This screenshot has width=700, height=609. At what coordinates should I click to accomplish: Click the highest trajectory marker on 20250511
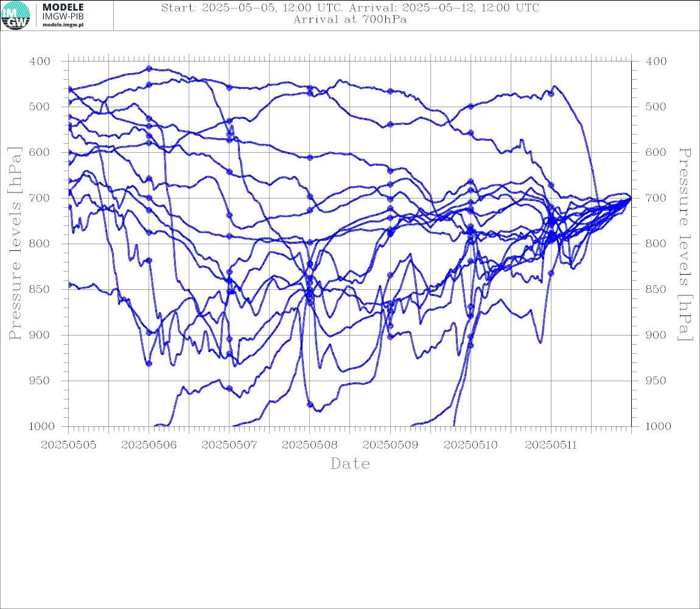click(x=551, y=94)
